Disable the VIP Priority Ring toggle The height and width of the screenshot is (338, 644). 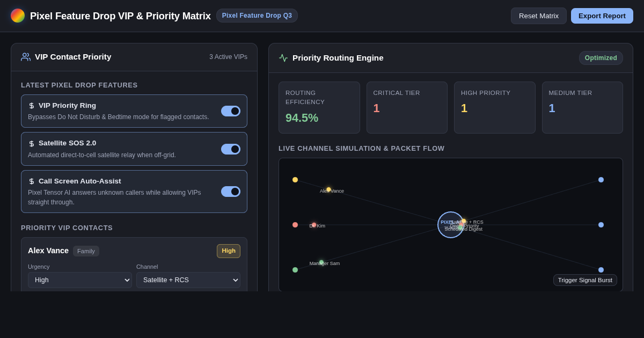coord(231,111)
